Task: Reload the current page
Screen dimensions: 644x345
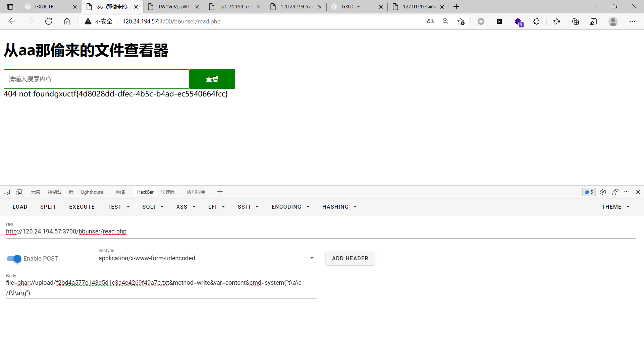Action: pos(49,21)
